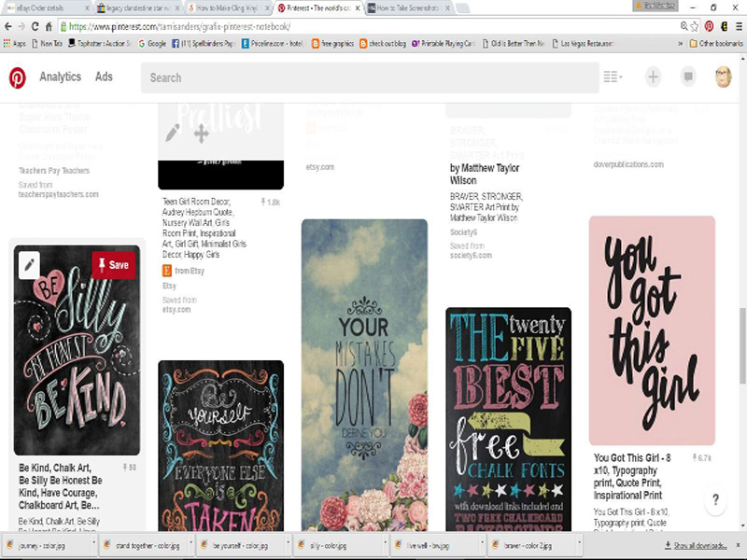747x560 pixels.
Task: Open the Apps bookmarks shortcut
Action: point(14,43)
